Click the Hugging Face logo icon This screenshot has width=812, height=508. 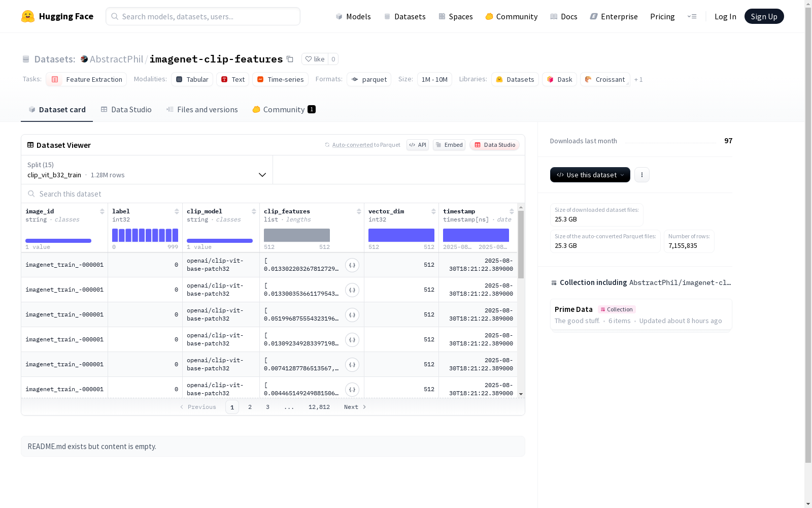tap(28, 16)
